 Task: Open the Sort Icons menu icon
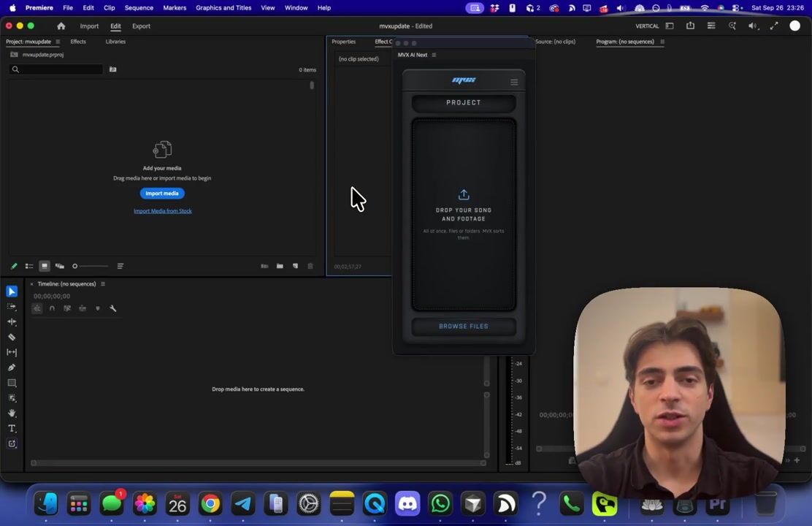click(120, 266)
